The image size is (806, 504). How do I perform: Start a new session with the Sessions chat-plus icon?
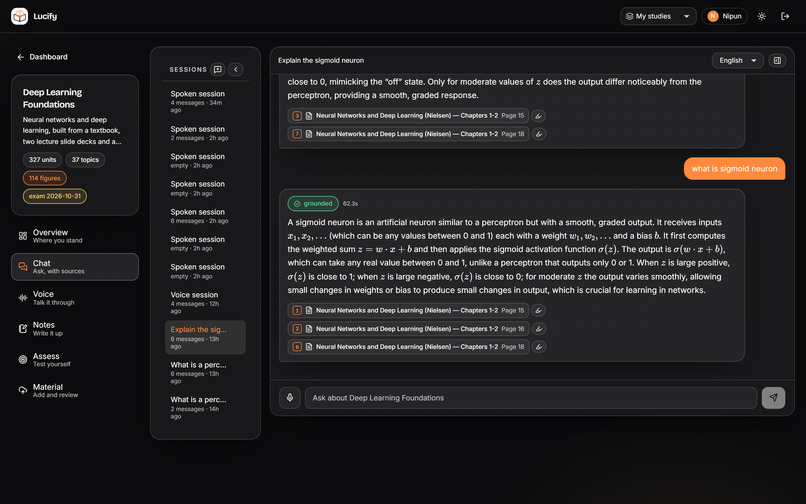click(x=218, y=69)
